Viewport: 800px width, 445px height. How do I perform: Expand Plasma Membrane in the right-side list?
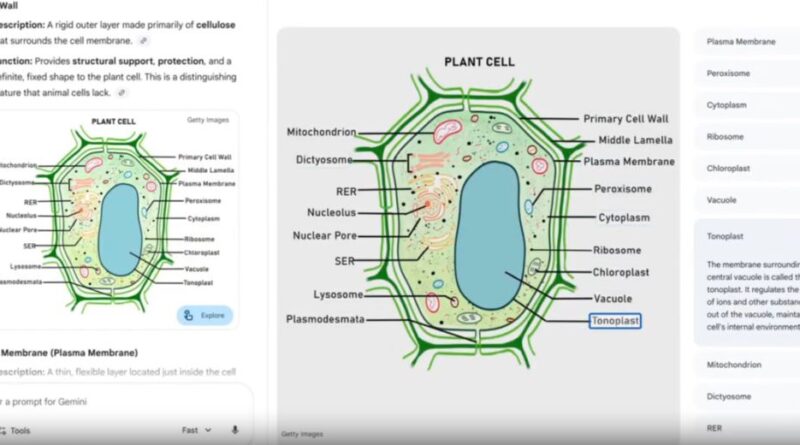pos(740,42)
